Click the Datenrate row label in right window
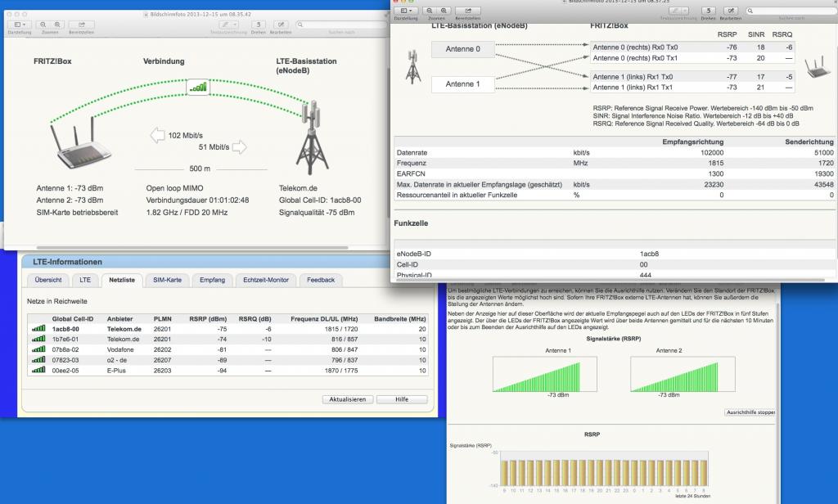838x504 pixels. (412, 153)
